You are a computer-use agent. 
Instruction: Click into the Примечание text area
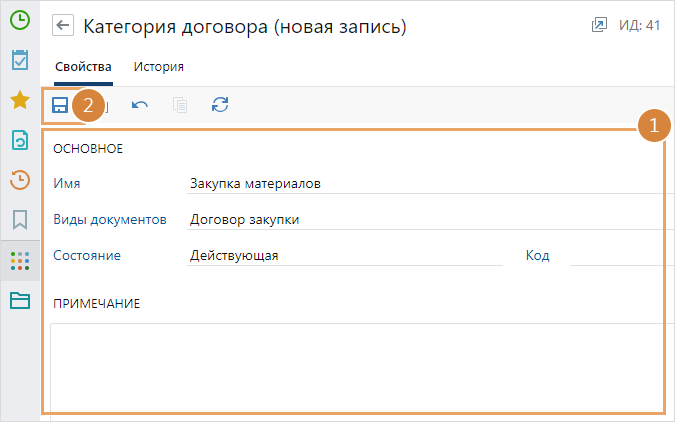pos(355,365)
